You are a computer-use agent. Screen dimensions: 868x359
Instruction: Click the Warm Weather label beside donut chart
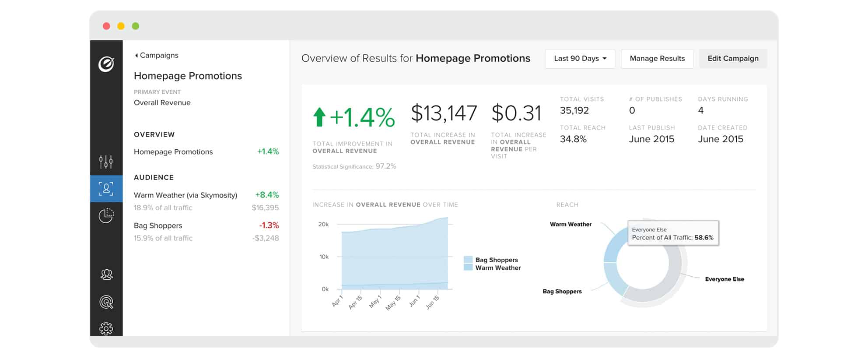(570, 225)
